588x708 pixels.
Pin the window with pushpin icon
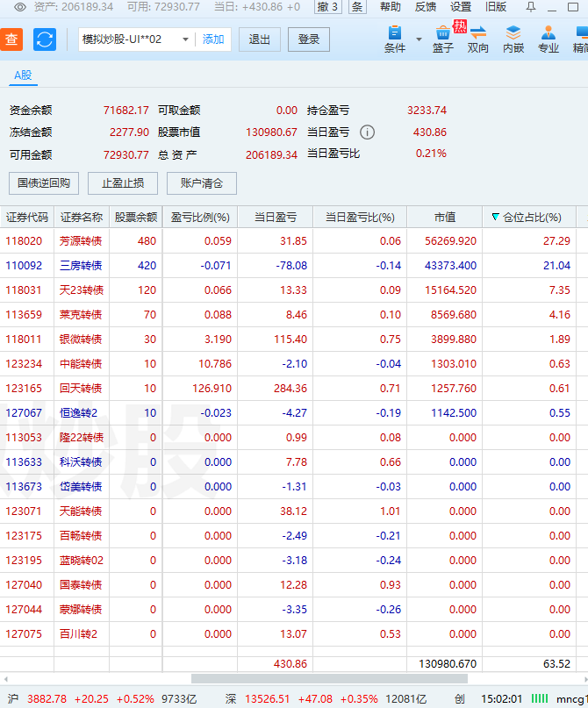click(x=531, y=6)
